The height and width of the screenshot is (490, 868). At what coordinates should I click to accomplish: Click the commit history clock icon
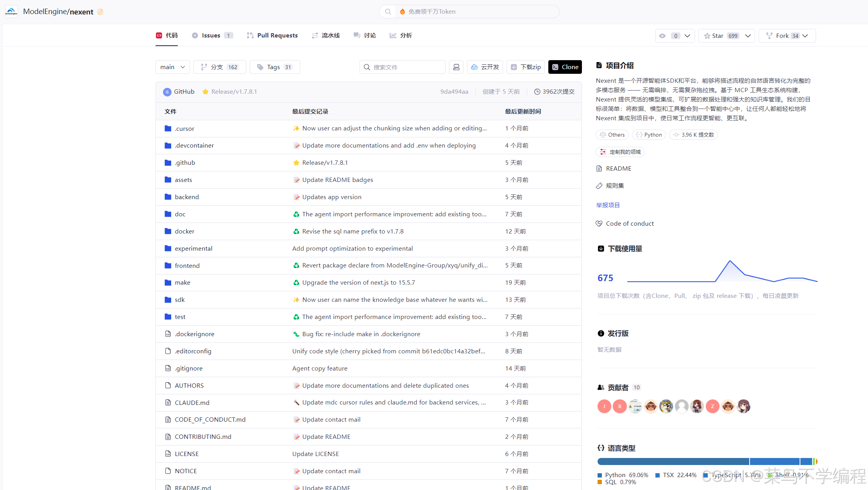click(537, 92)
